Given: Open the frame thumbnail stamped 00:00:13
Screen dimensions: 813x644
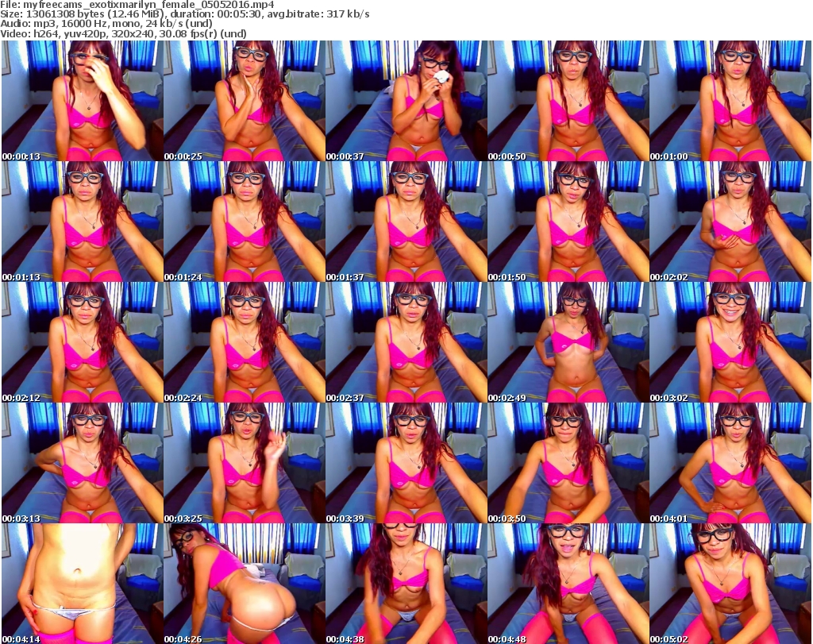Looking at the screenshot, I should 83,101.
